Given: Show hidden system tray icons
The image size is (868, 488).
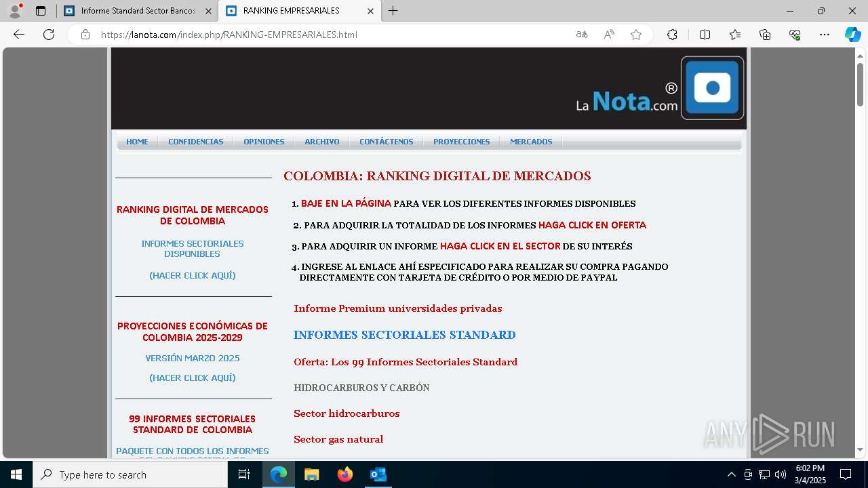Looking at the screenshot, I should pyautogui.click(x=731, y=474).
